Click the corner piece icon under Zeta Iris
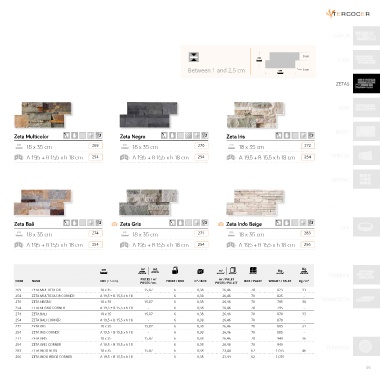The image size is (380, 380). click(231, 157)
